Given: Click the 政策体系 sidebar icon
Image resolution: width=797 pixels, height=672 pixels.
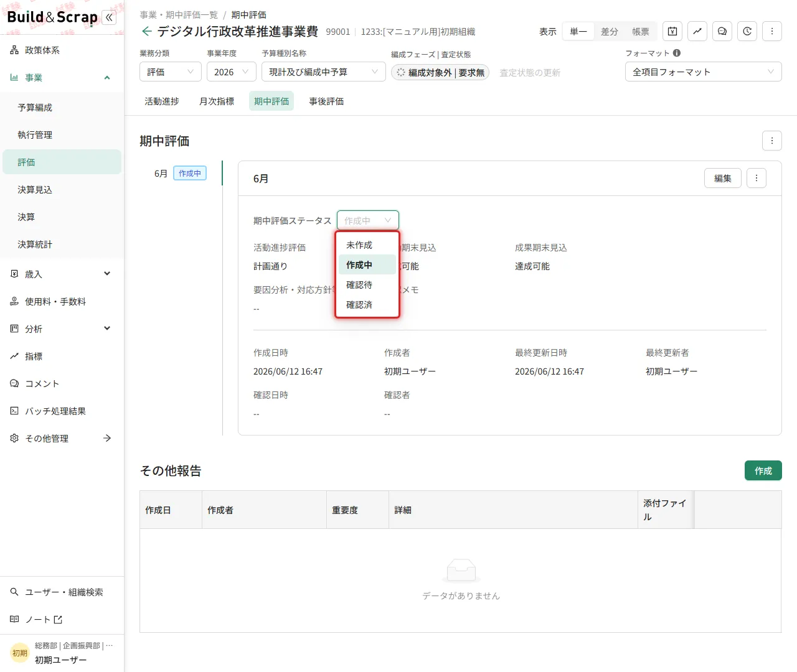Looking at the screenshot, I should (14, 50).
